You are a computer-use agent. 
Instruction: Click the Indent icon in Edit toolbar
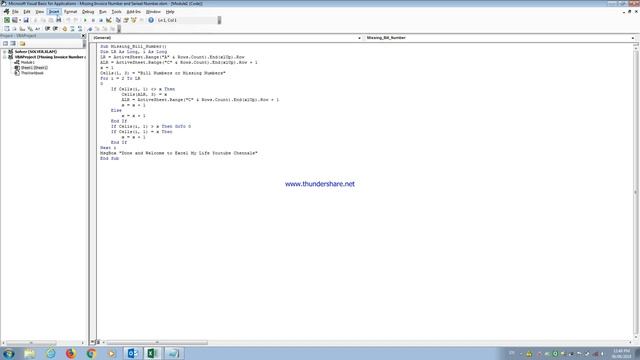[47, 29]
